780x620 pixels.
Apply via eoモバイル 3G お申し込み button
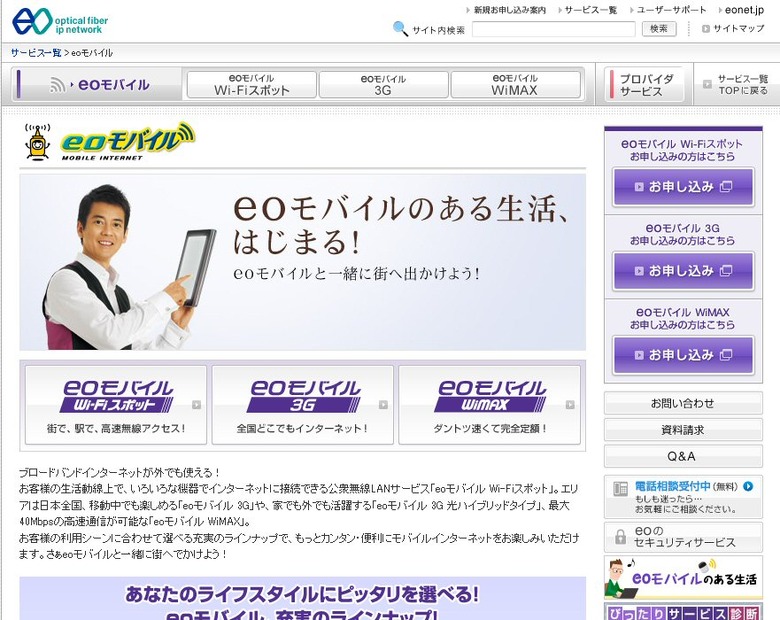(683, 271)
